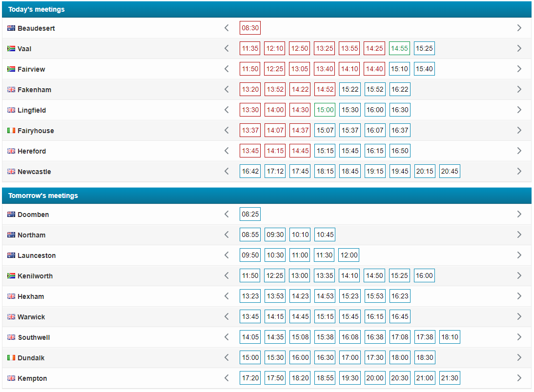Show later Newcastle races with right chevron
The image size is (534, 392).
point(519,171)
